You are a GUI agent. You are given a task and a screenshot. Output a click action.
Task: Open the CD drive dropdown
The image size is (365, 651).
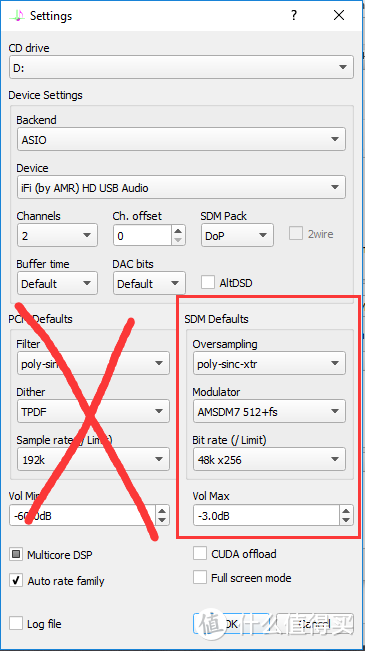coord(181,67)
